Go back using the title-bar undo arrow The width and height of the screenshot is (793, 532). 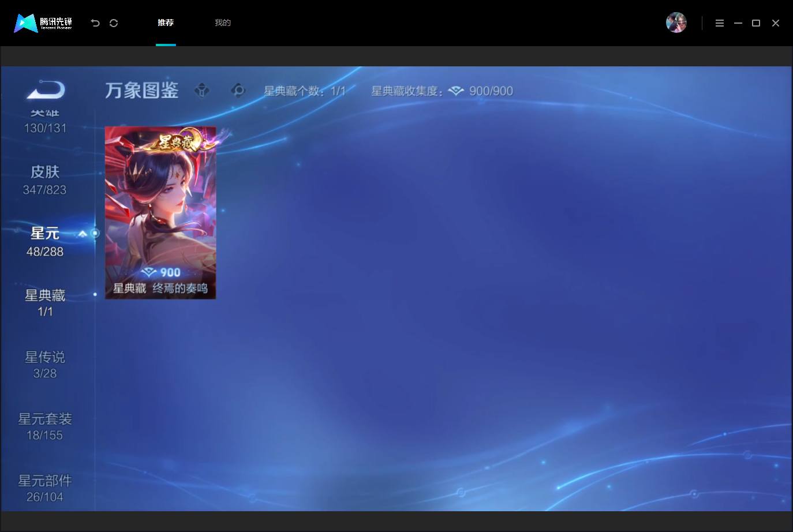tap(95, 23)
